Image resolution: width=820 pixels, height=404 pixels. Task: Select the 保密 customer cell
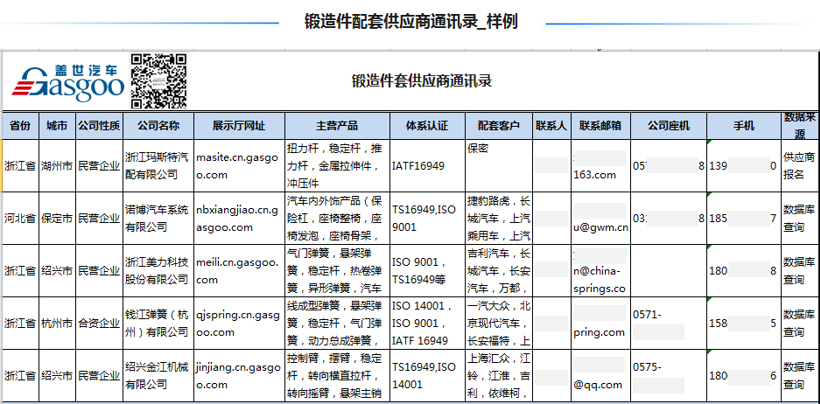click(499, 166)
